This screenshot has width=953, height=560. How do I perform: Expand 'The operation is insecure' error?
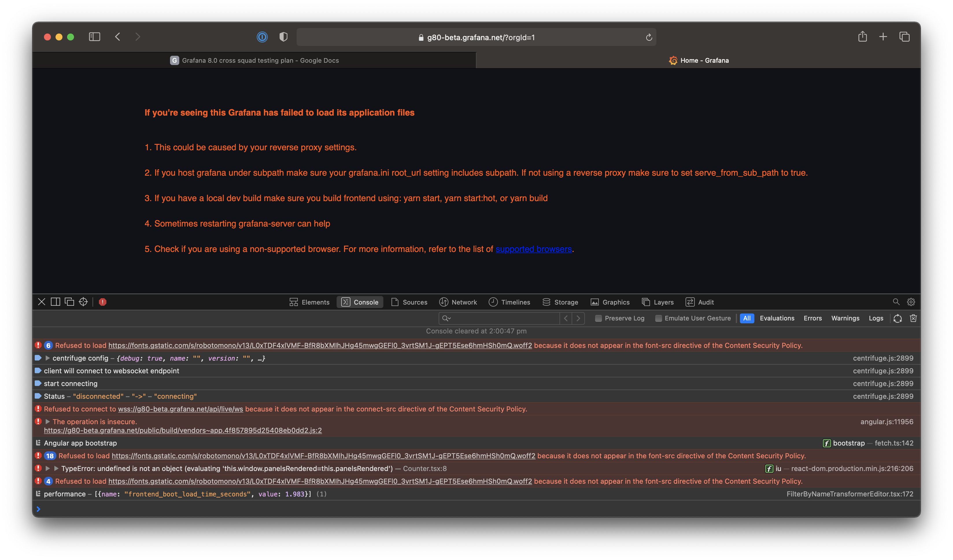(x=48, y=421)
